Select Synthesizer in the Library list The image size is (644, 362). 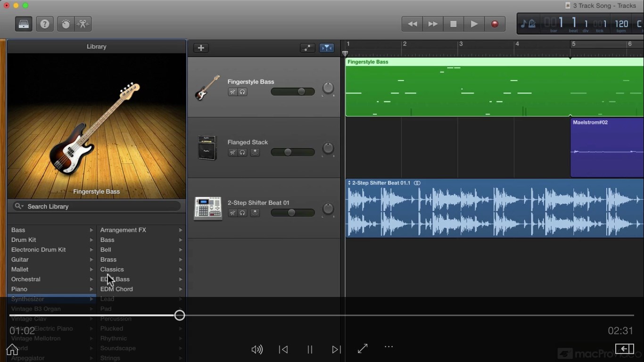(27, 299)
